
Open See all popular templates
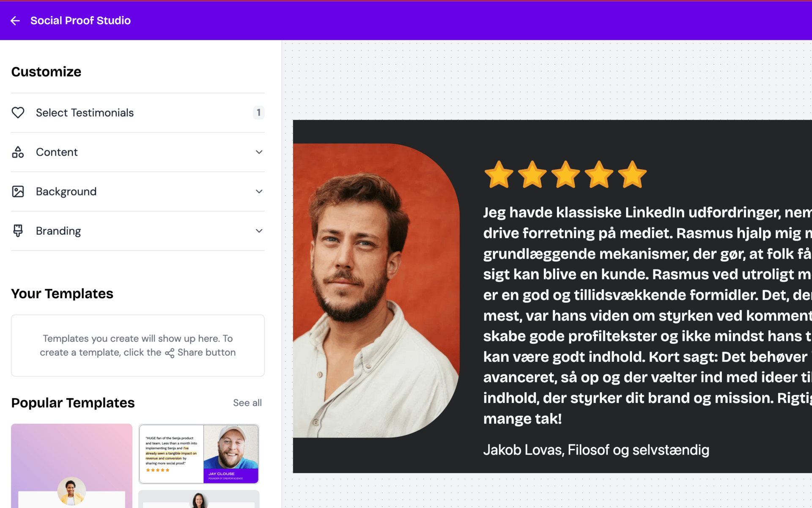click(x=247, y=403)
